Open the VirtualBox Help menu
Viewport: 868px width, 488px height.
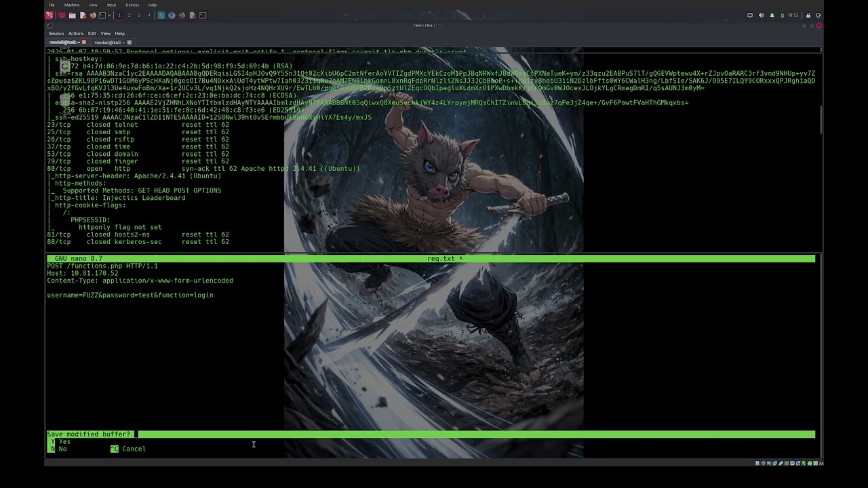pos(153,5)
